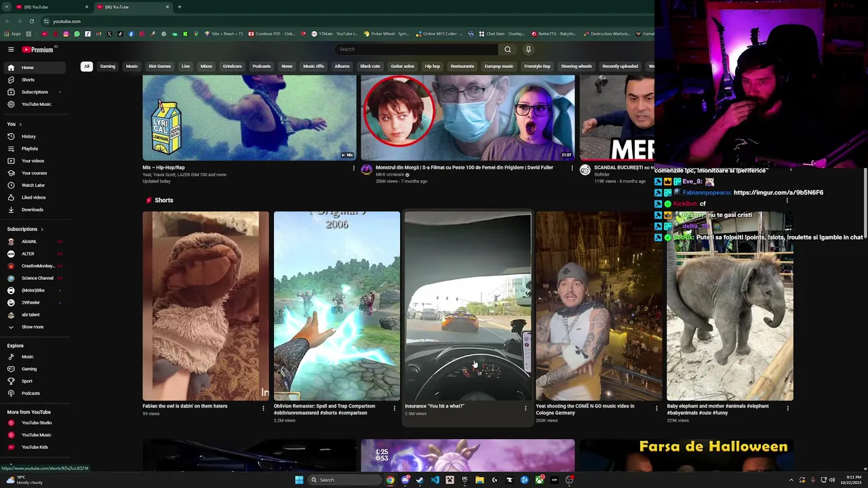Open Baby elephant and mother short thumbnail

[x=730, y=306]
